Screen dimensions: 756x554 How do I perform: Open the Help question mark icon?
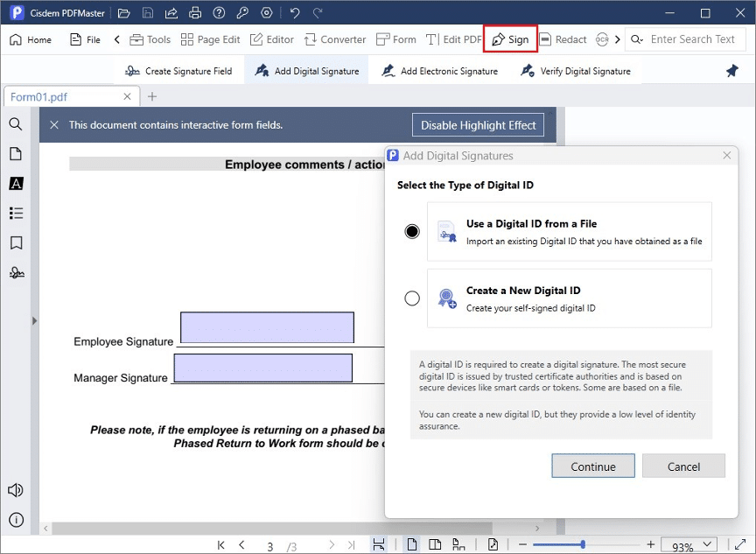click(x=218, y=12)
